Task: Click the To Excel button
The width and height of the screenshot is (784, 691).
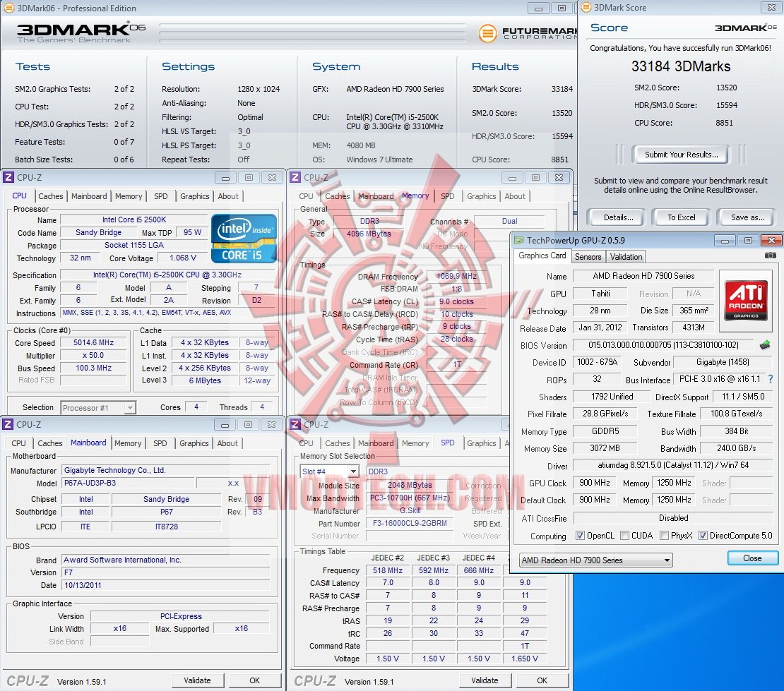Action: coord(681,217)
